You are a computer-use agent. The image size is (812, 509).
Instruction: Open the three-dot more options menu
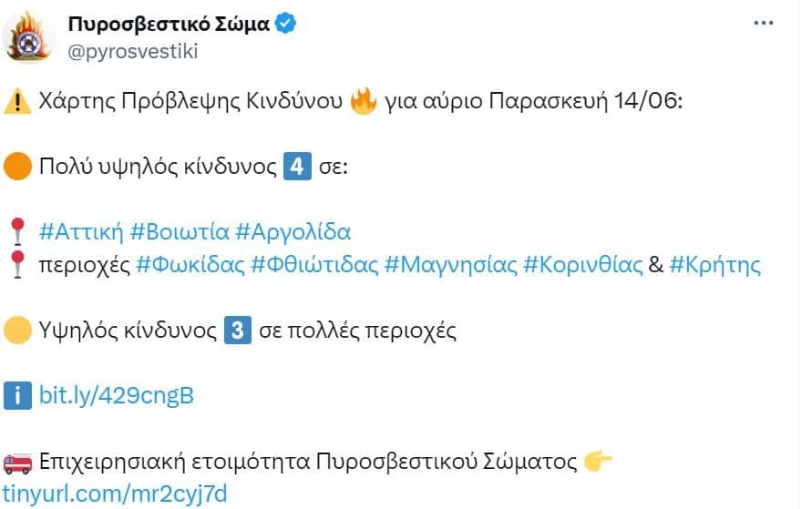(764, 23)
